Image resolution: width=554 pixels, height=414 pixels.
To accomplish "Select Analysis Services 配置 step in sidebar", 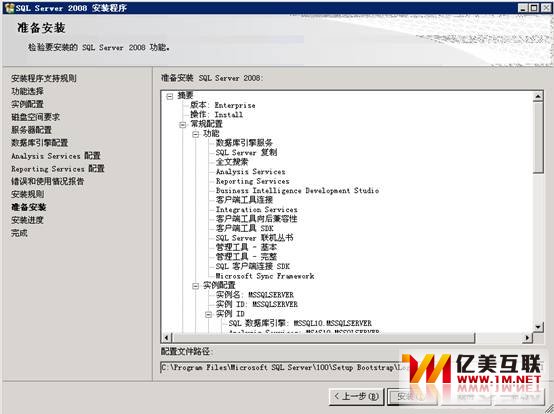I will click(x=56, y=156).
